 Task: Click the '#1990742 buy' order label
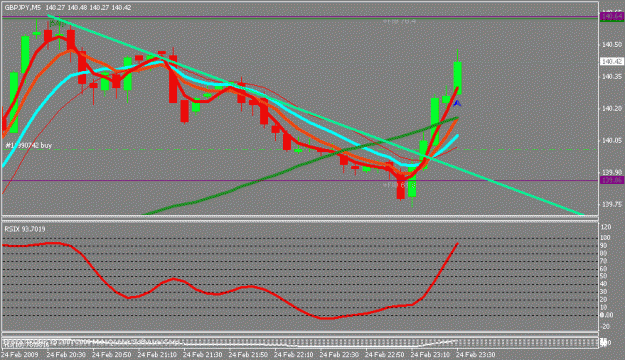[x=29, y=146]
